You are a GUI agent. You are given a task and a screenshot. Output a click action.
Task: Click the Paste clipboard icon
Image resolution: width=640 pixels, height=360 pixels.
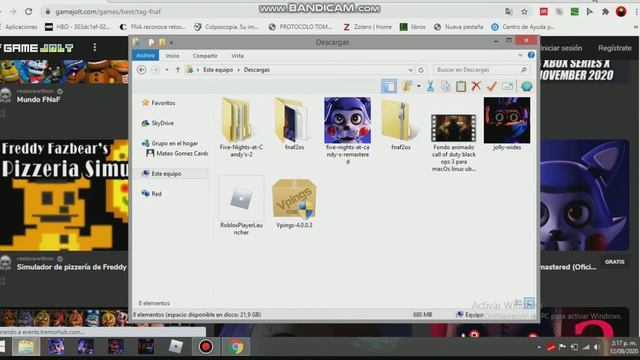pos(461,86)
